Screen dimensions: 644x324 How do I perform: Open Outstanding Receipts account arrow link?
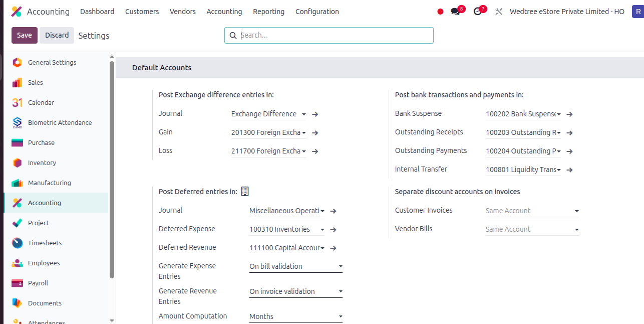pos(569,133)
